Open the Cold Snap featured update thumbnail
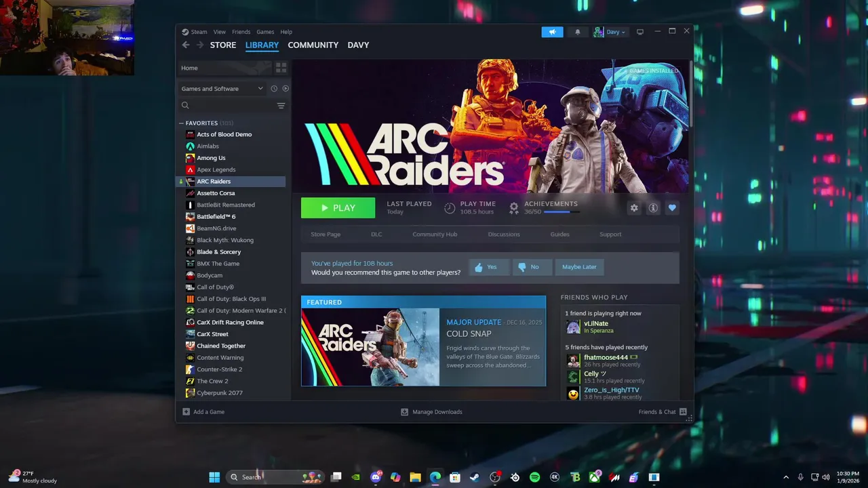Screen dimensions: 868x488 [370, 347]
